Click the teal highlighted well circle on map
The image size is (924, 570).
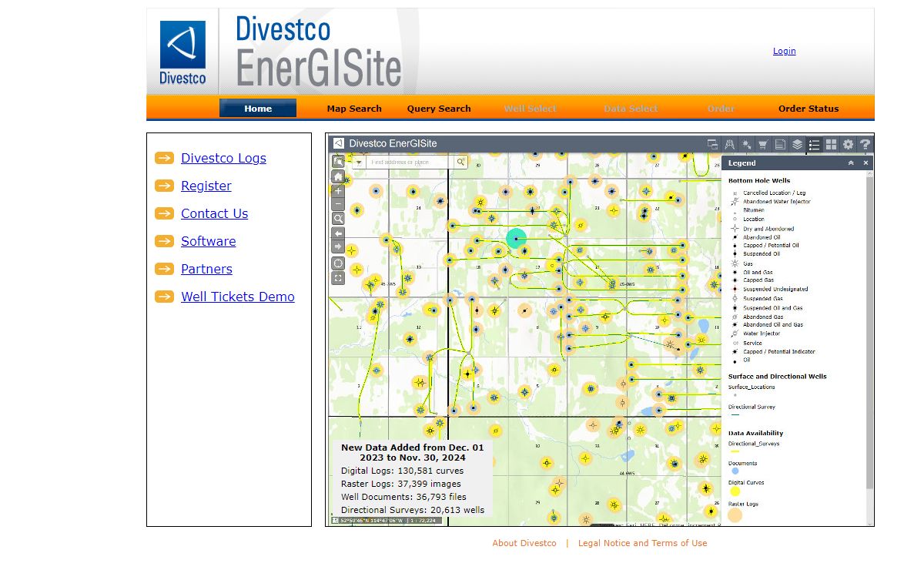[516, 238]
